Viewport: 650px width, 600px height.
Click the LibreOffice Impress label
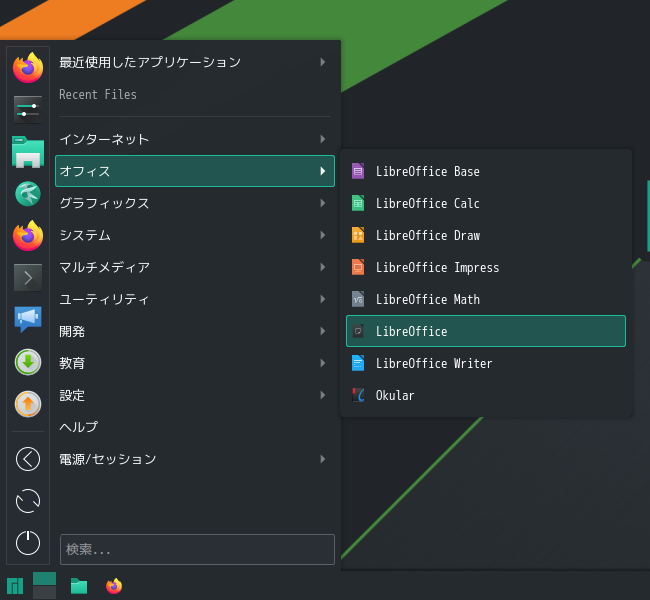[437, 267]
